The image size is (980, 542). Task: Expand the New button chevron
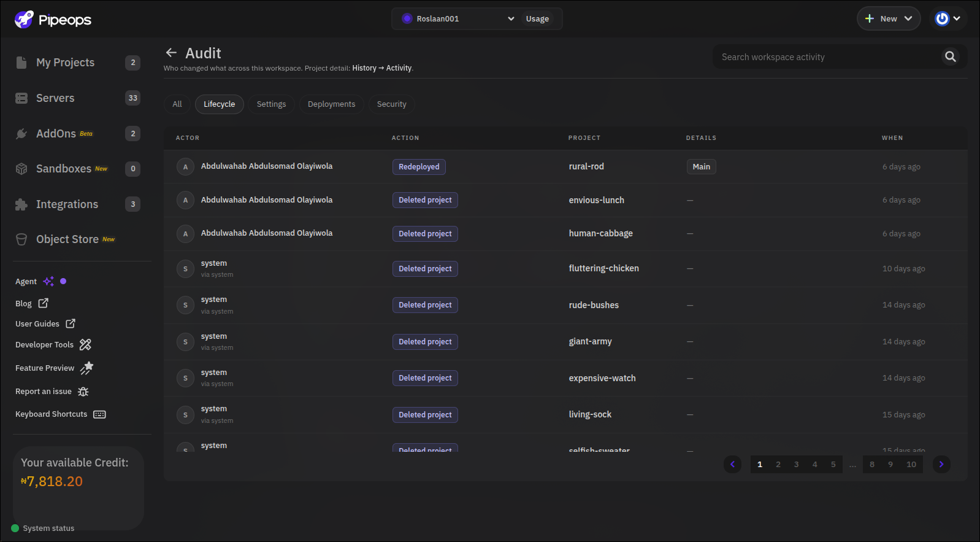pyautogui.click(x=908, y=18)
